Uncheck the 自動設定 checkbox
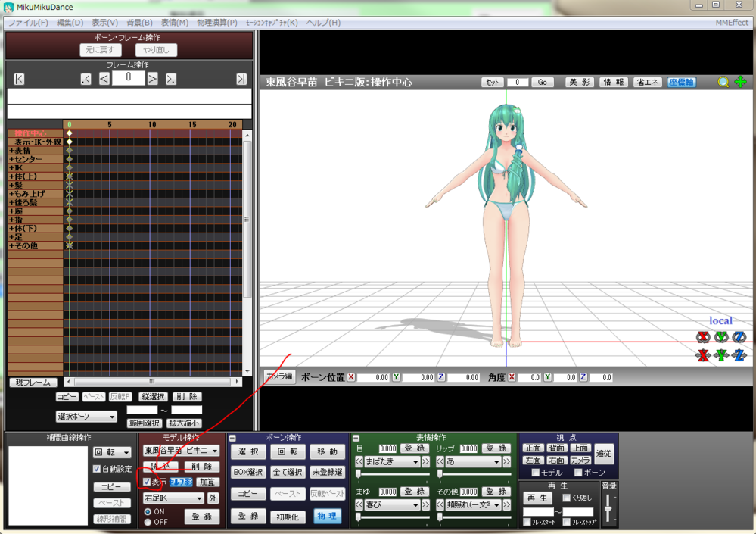 [x=96, y=468]
